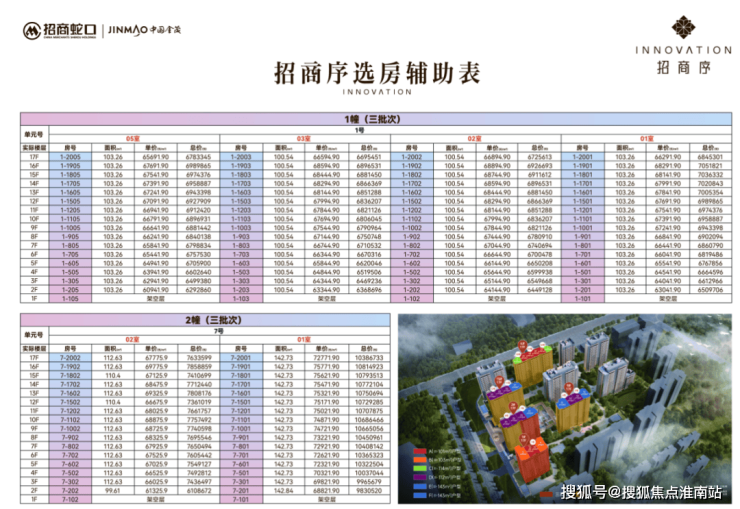Click the 1幢（三批次）header bar
Viewport: 740px width, 509px height.
376,119
